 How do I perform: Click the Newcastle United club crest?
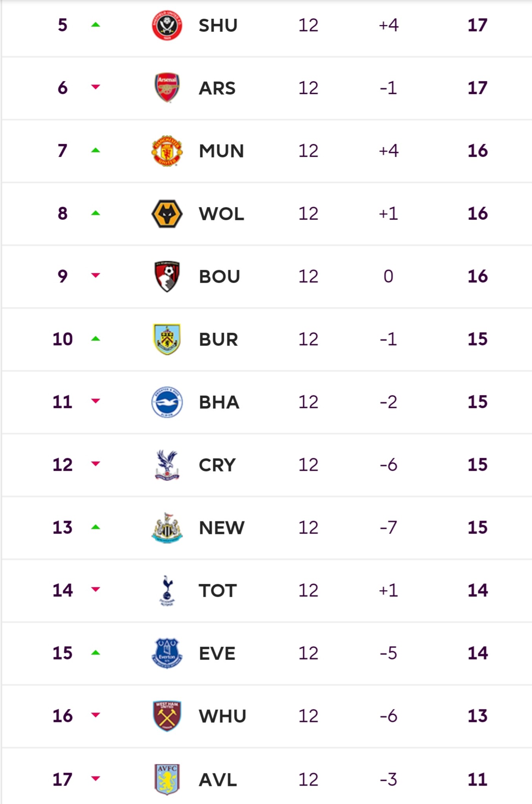167,528
